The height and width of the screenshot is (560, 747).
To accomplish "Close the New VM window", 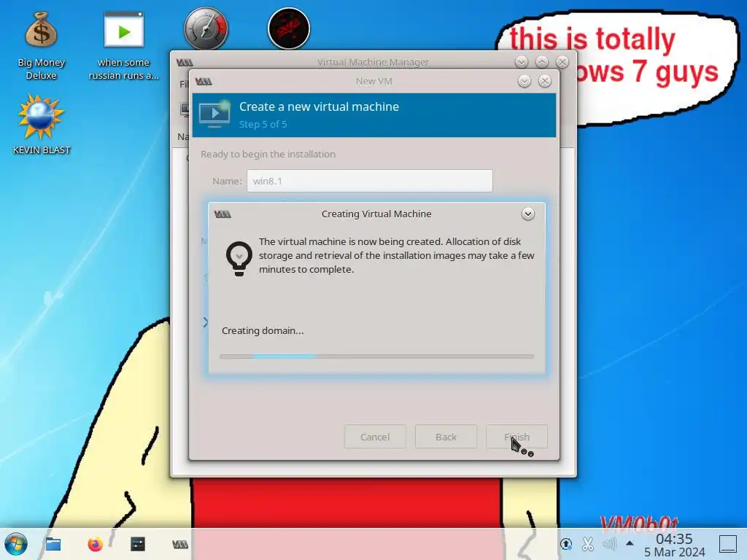I will [x=544, y=81].
